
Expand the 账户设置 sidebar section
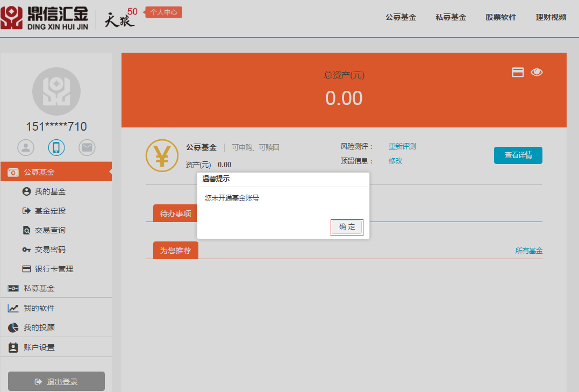(x=39, y=347)
